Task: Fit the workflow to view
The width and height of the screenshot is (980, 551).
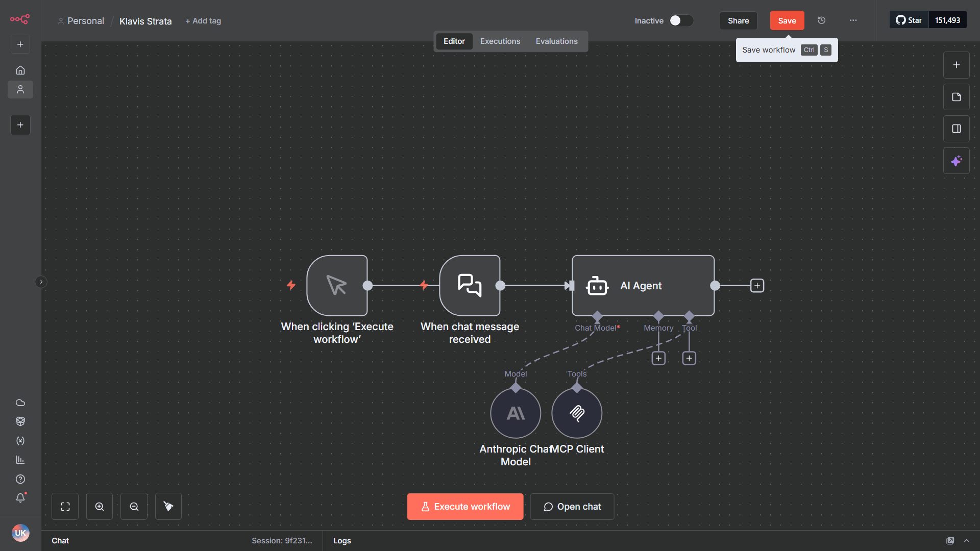Action: click(x=65, y=506)
